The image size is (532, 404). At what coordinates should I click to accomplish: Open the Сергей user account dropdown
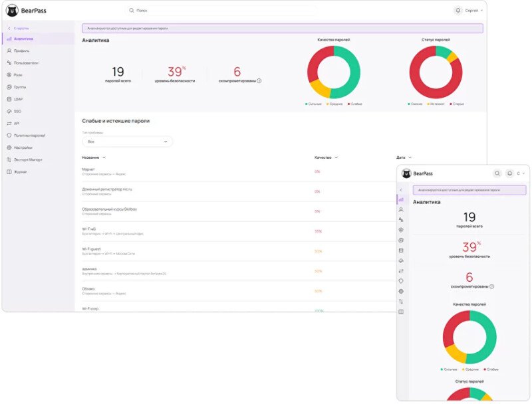[x=473, y=11]
